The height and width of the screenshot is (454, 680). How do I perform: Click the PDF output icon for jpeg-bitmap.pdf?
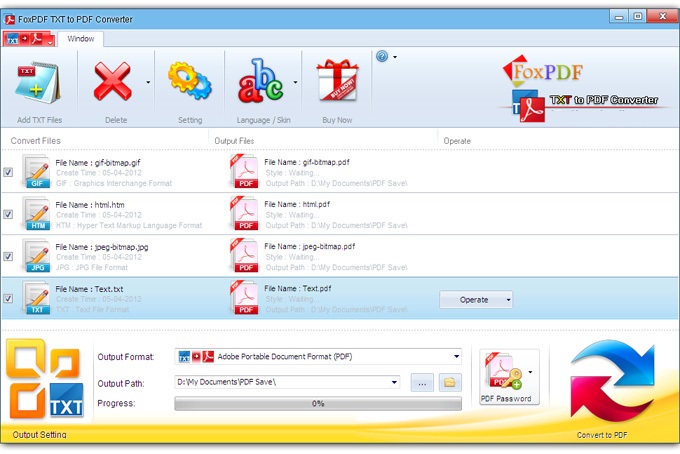tap(244, 255)
